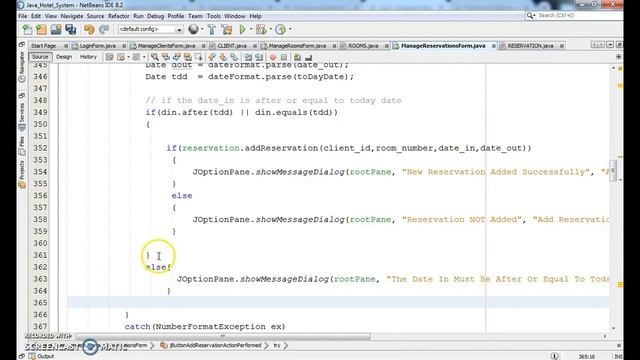Open the Files side panel tab
The height and width of the screenshot is (360, 640).
22,146
